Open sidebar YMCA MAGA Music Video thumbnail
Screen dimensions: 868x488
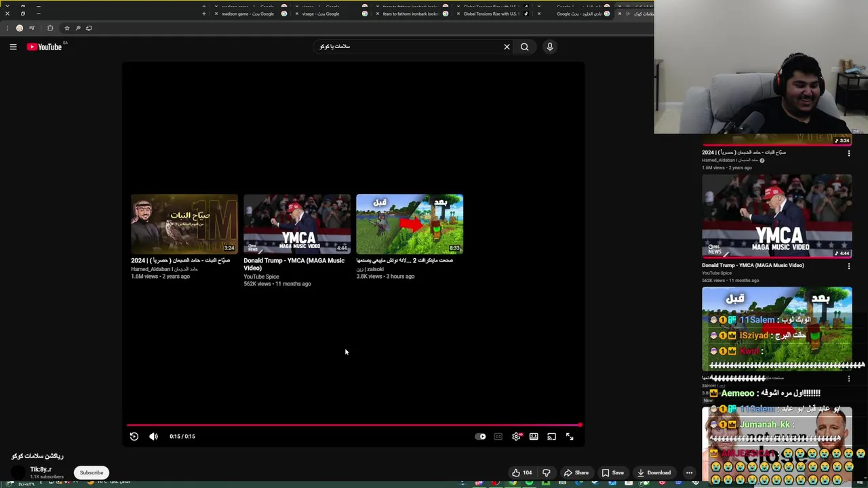777,216
